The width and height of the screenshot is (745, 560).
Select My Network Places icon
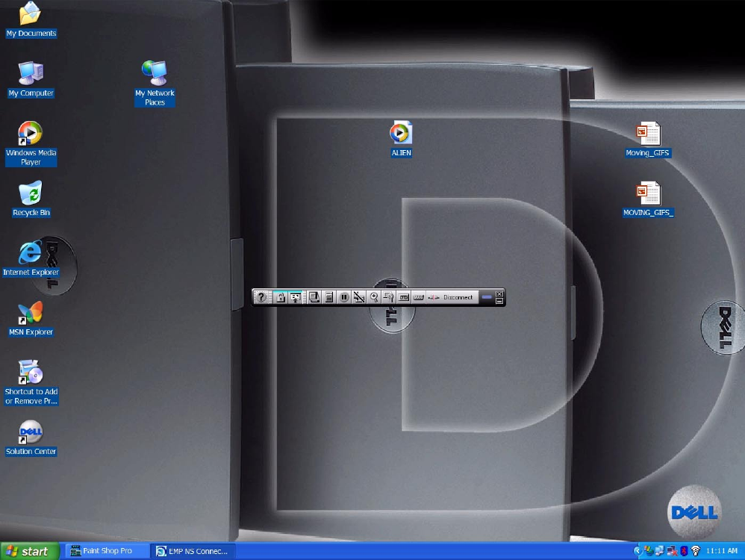tap(155, 84)
